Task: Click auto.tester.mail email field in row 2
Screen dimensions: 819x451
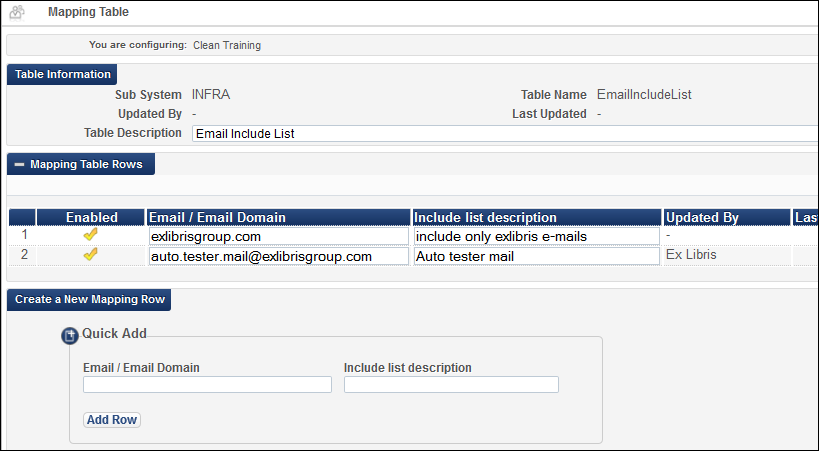Action: (x=278, y=256)
